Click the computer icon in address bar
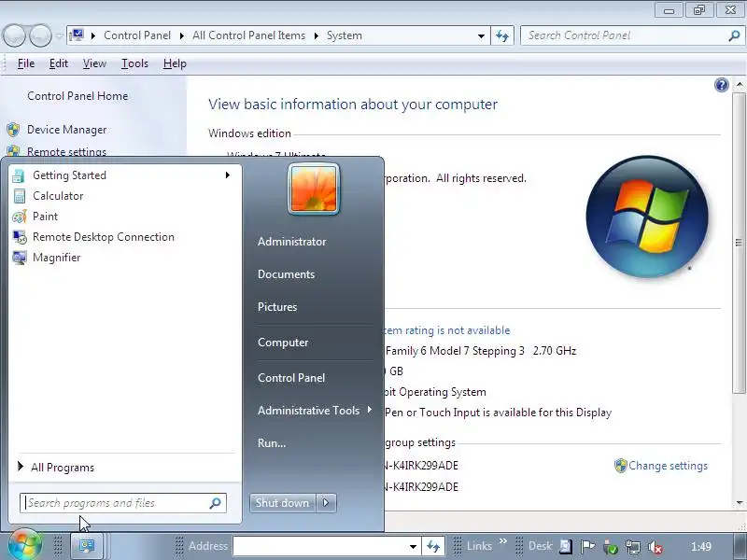This screenshot has width=747, height=560. pos(77,35)
